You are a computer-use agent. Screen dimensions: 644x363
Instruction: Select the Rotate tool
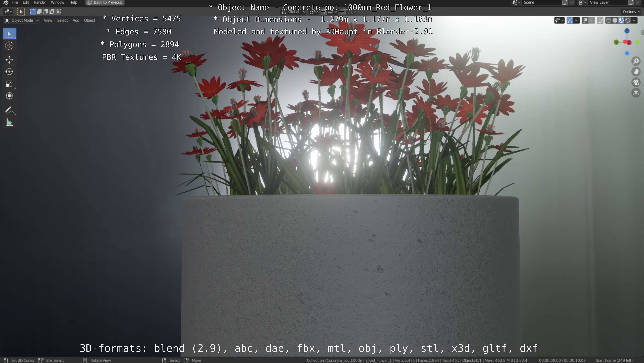(9, 72)
